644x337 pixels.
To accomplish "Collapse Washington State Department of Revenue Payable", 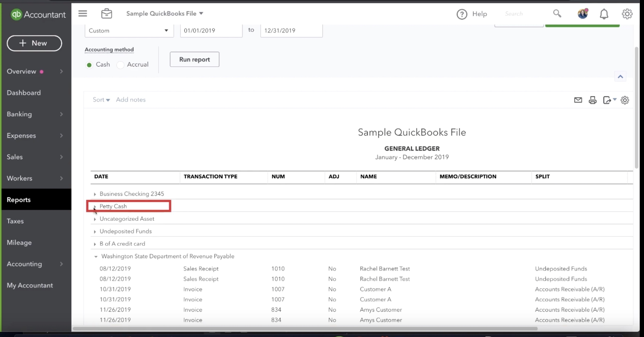I will 96,256.
